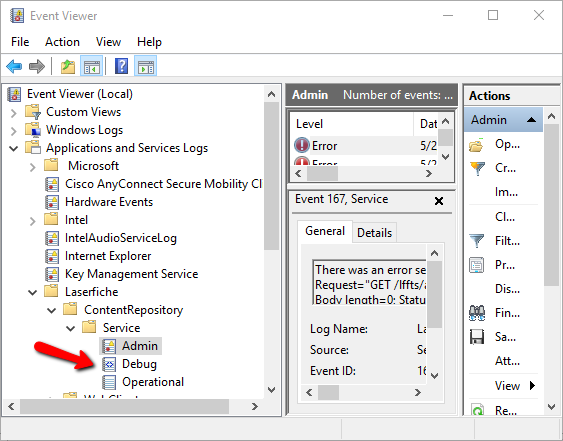Select the Operational log icon in tree
This screenshot has width=563, height=441.
[x=109, y=382]
